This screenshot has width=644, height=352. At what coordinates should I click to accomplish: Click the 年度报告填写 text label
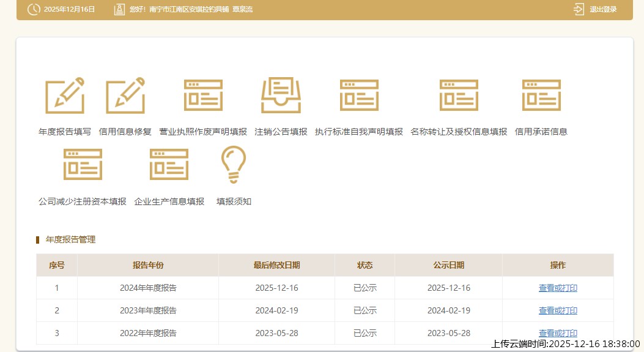[64, 132]
